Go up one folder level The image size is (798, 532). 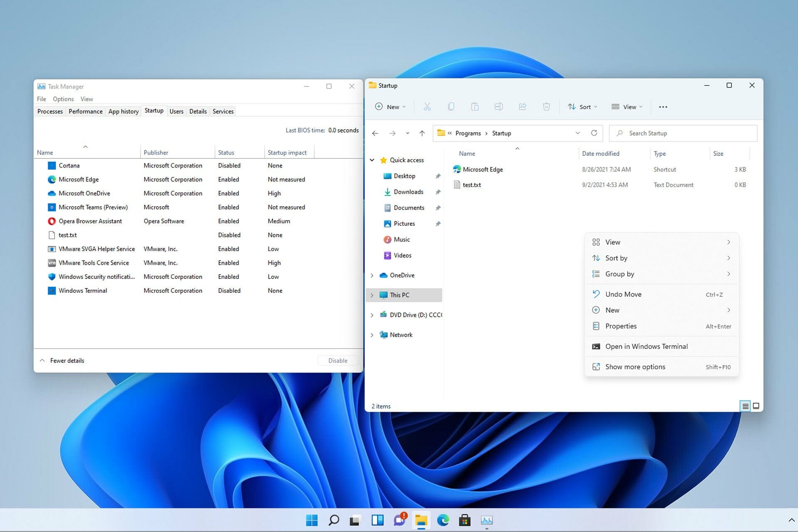[422, 133]
